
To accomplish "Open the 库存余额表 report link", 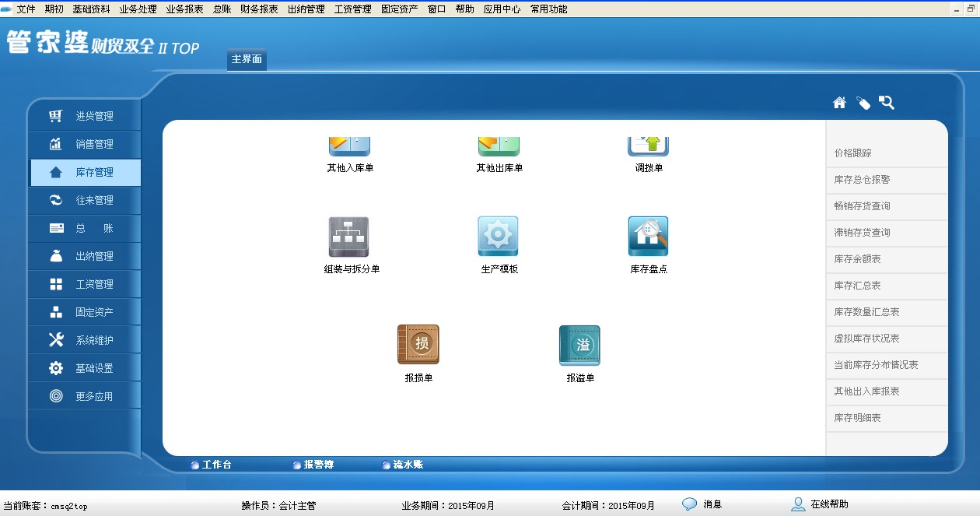I will (857, 259).
